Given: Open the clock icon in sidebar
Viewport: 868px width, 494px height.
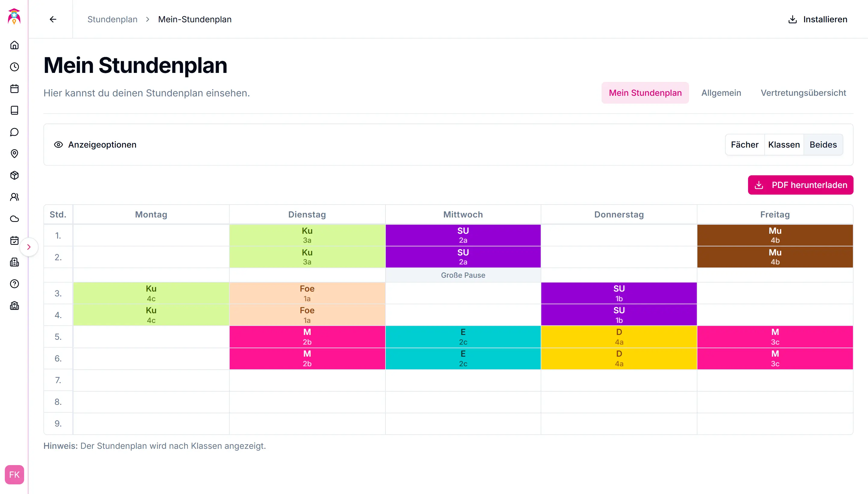Looking at the screenshot, I should [14, 67].
